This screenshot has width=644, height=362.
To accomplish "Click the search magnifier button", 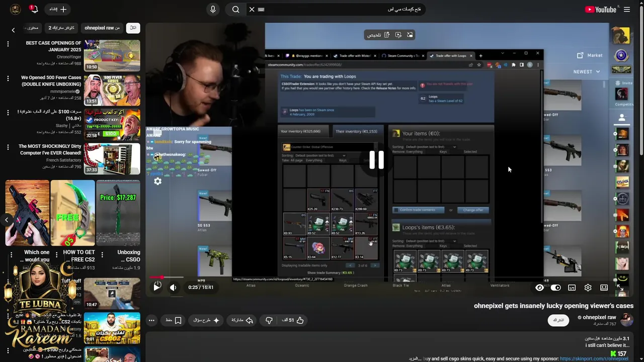I will [235, 10].
